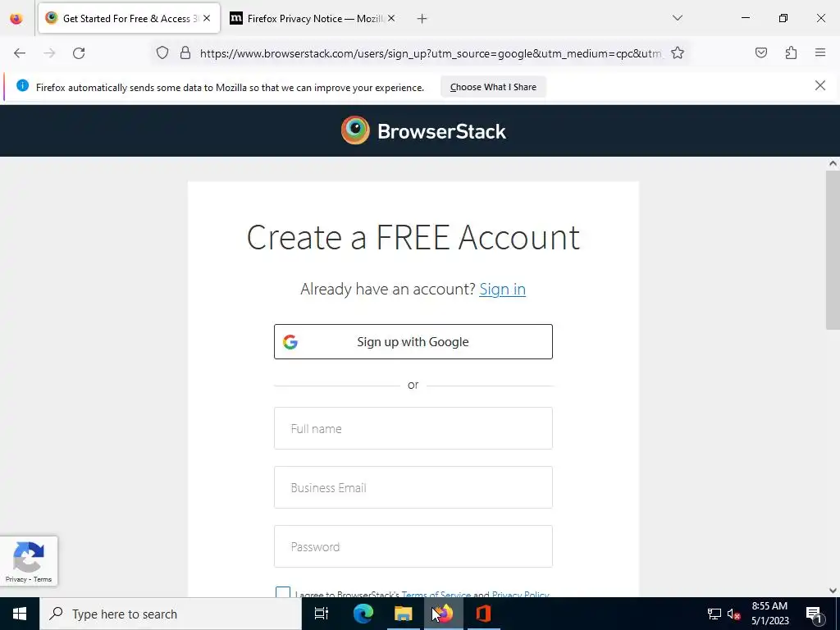Click the Firefox View icon

[16, 19]
